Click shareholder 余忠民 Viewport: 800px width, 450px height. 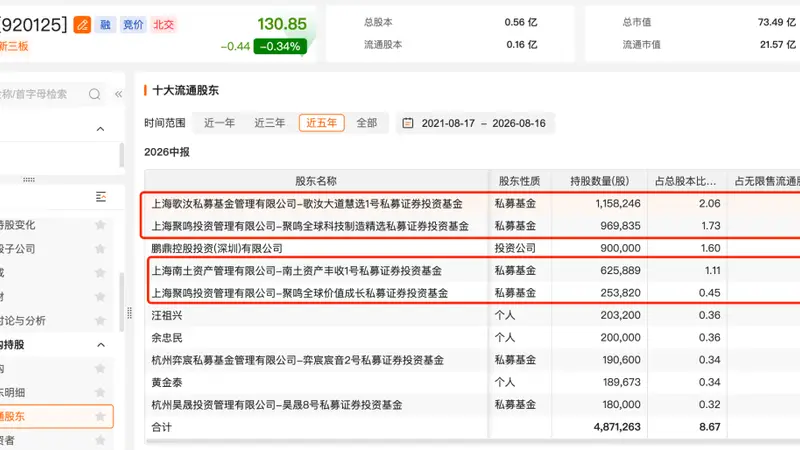tap(167, 338)
